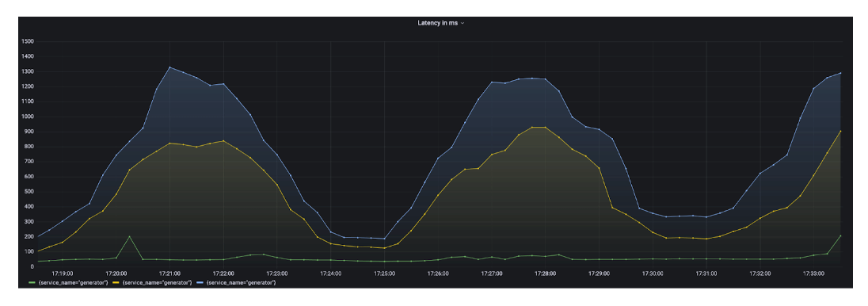868x306 pixels.
Task: Click the last green data point at right edge
Action: 840,235
